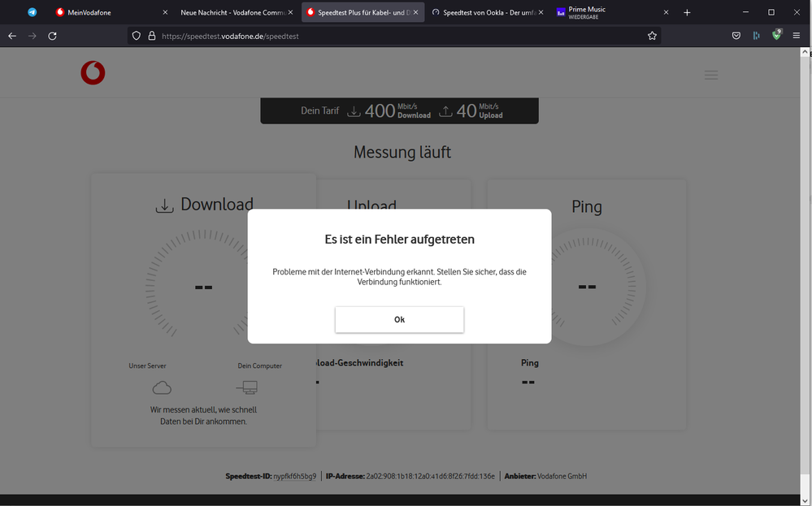
Task: Dismiss the error dialog with Ok
Action: click(399, 319)
